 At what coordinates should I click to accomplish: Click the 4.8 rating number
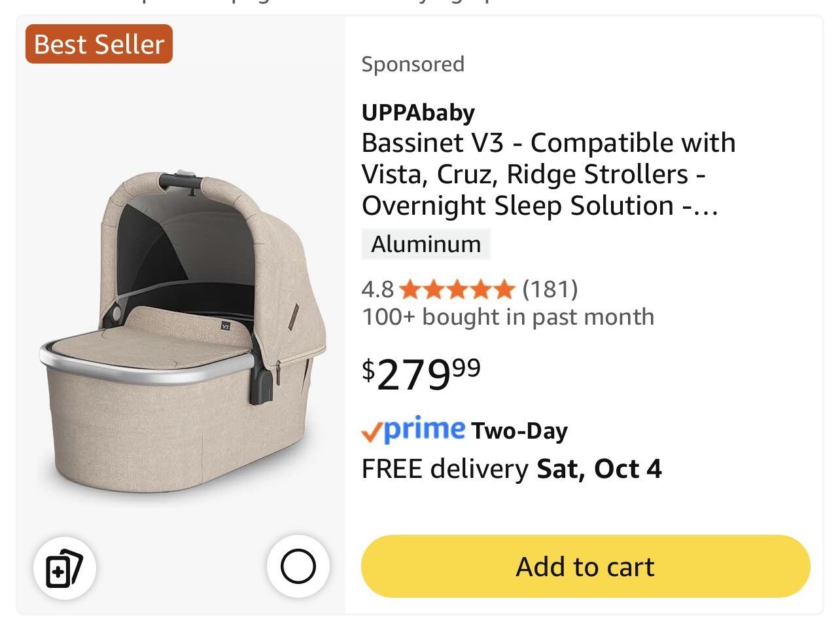pyautogui.click(x=376, y=289)
